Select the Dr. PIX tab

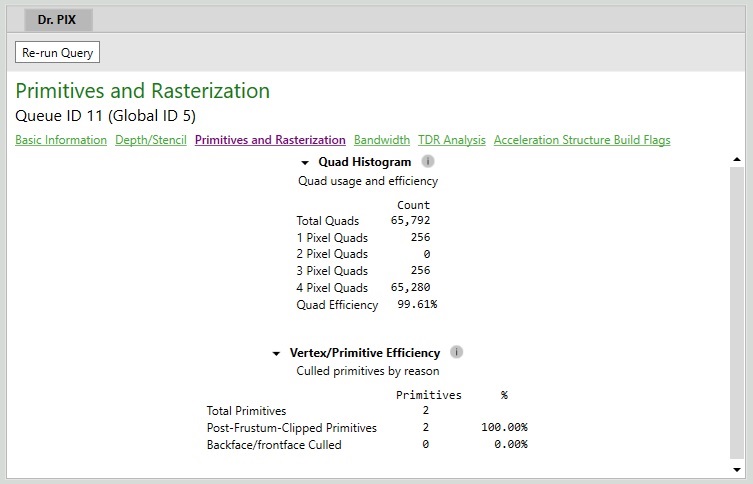(58, 20)
